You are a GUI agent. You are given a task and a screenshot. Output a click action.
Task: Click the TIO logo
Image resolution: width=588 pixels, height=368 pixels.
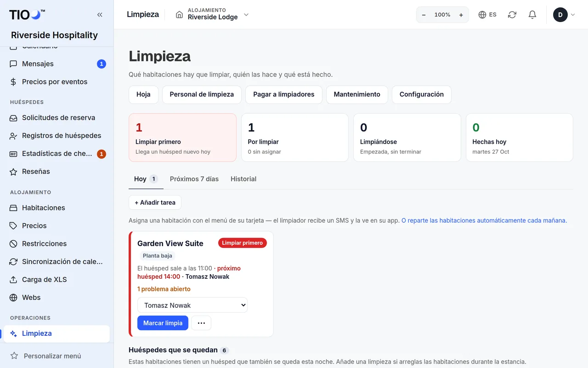pos(27,15)
